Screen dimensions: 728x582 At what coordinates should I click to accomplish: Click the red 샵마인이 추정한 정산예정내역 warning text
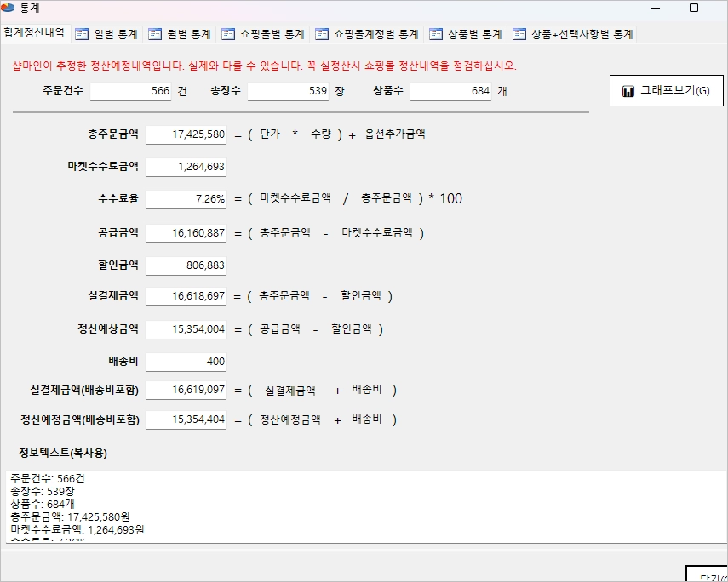[265, 66]
